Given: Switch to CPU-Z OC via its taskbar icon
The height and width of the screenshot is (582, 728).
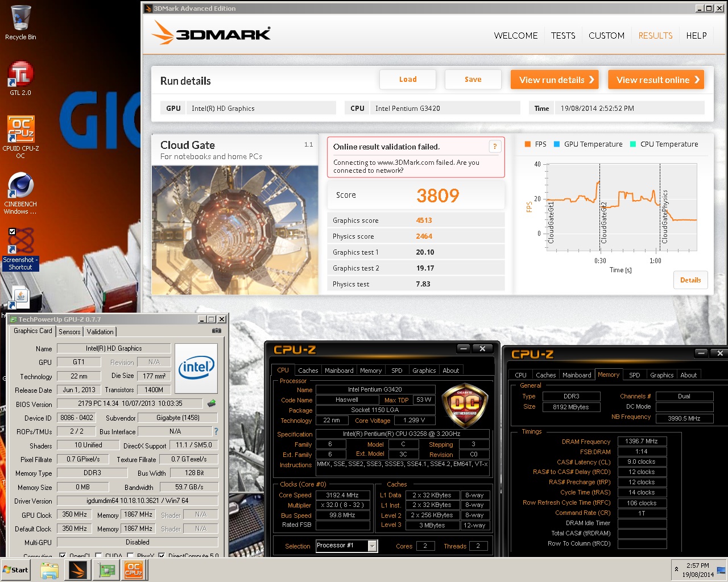Looking at the screenshot, I should (x=134, y=570).
